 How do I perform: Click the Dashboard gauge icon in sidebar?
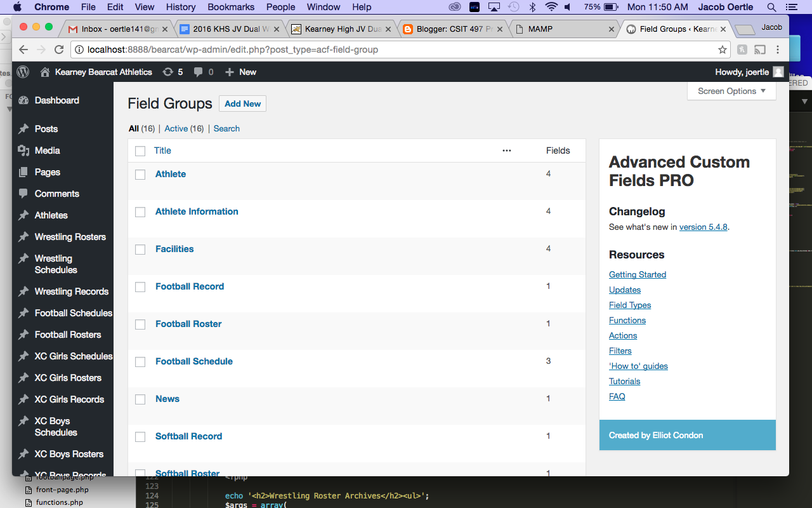tap(24, 100)
